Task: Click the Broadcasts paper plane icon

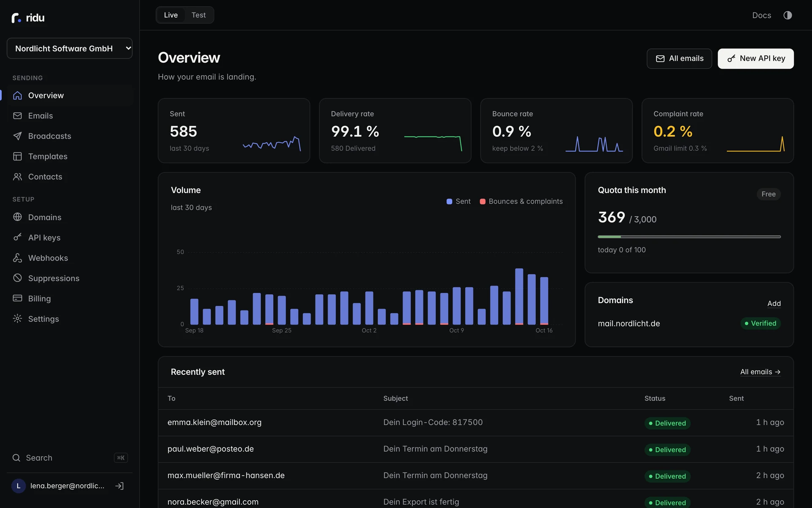Action: click(x=17, y=136)
